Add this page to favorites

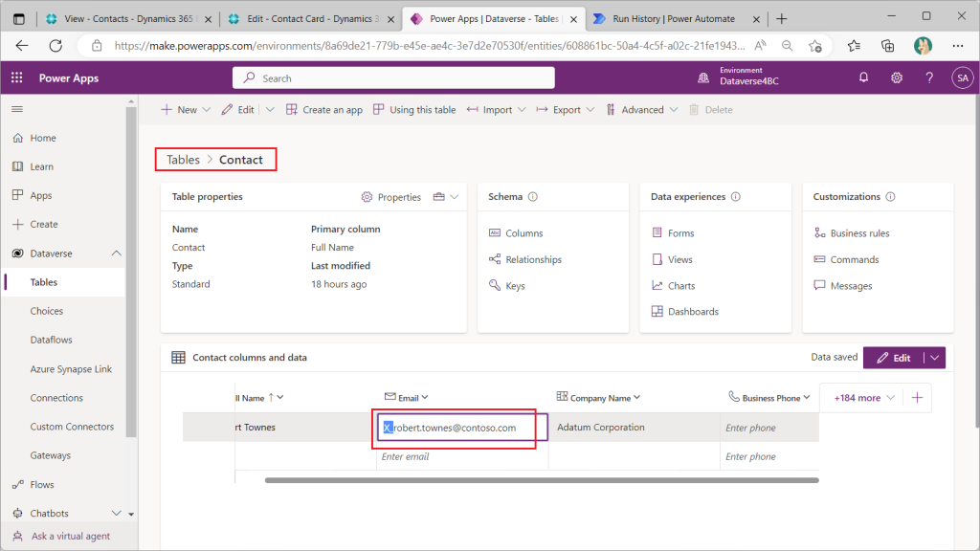815,46
